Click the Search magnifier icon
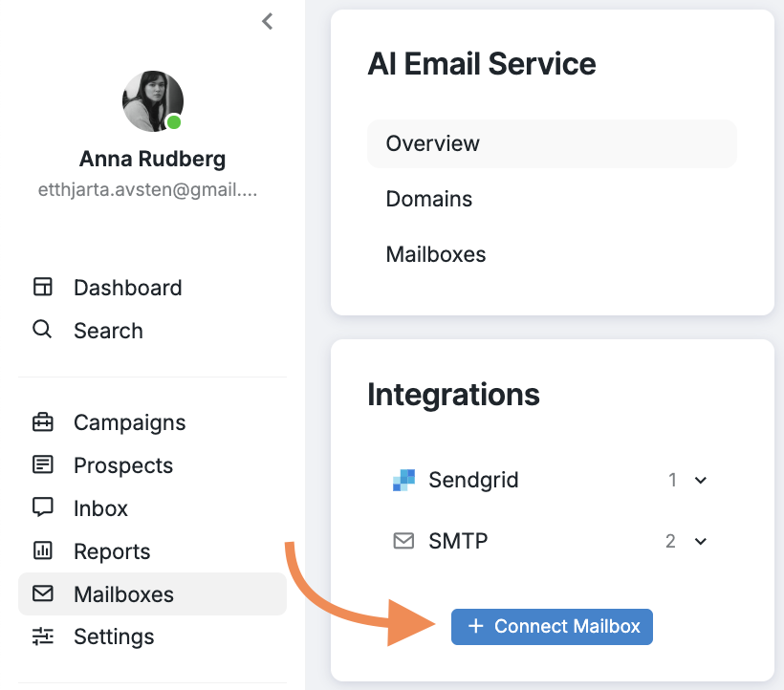The width and height of the screenshot is (784, 690). tap(42, 331)
